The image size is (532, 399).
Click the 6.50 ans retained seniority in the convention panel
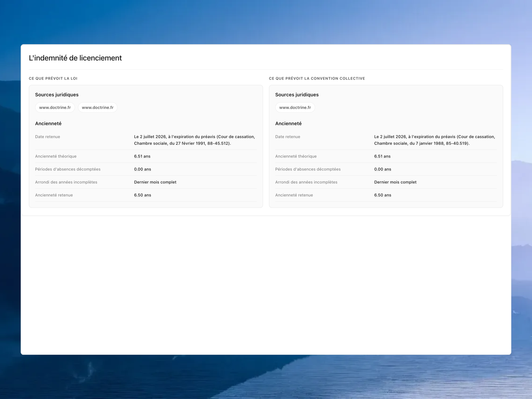tap(383, 195)
